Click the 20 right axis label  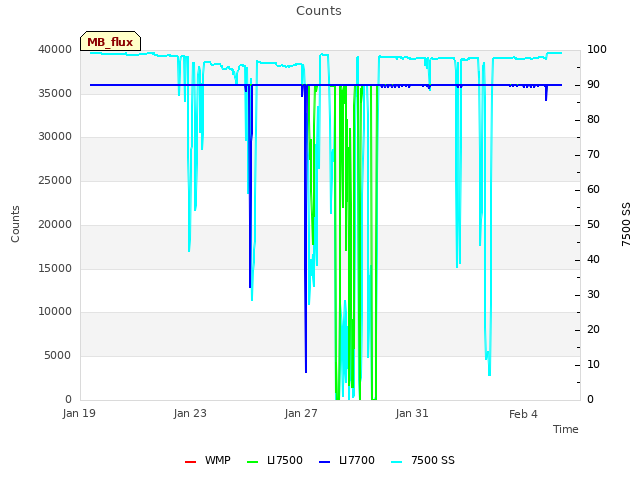pyautogui.click(x=593, y=329)
